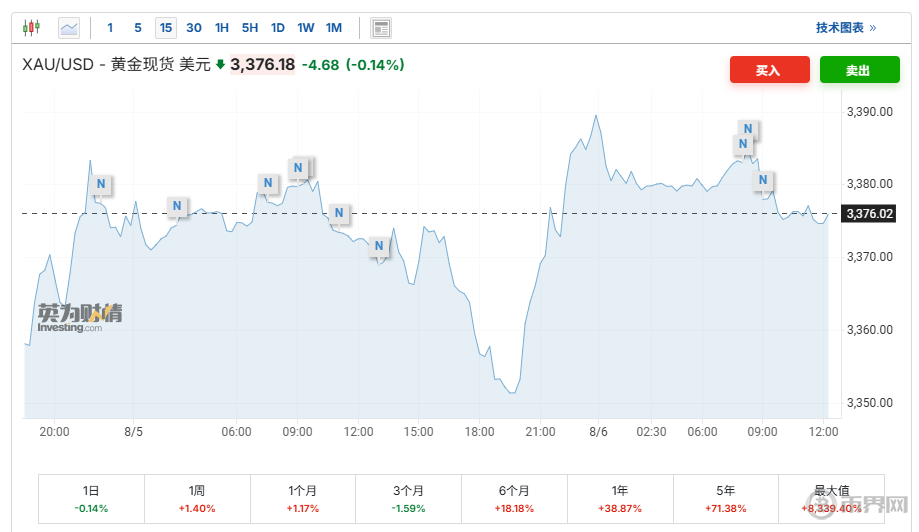Select the 1周 performance tab
This screenshot has width=919, height=532.
(x=197, y=497)
